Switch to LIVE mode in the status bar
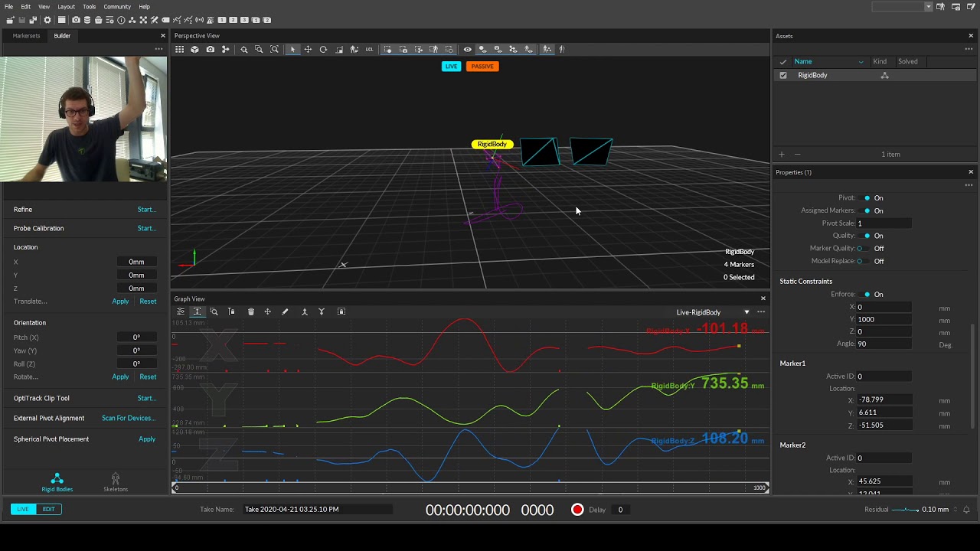 [23, 509]
